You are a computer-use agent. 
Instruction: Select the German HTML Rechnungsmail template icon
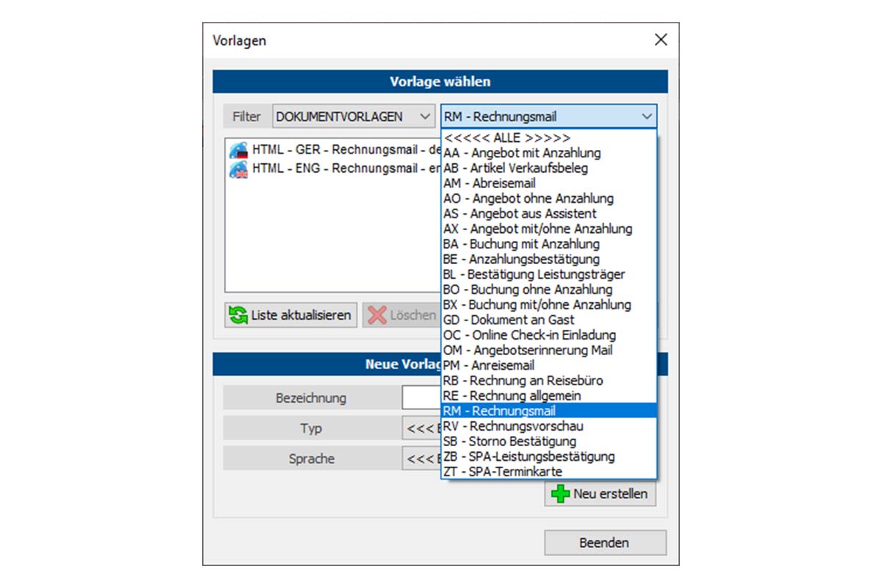pyautogui.click(x=238, y=150)
